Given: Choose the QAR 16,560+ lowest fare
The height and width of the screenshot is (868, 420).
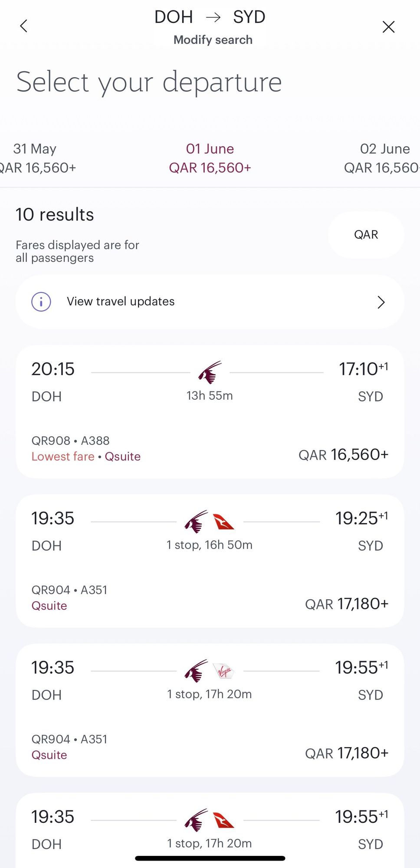Looking at the screenshot, I should [x=343, y=455].
